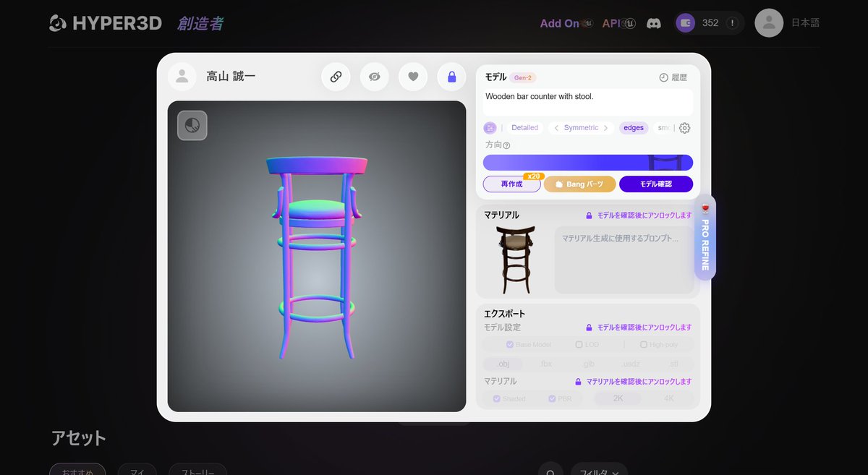Viewport: 868px width, 475px height.
Task: Click the purple lock icon on the model card
Action: click(x=451, y=76)
